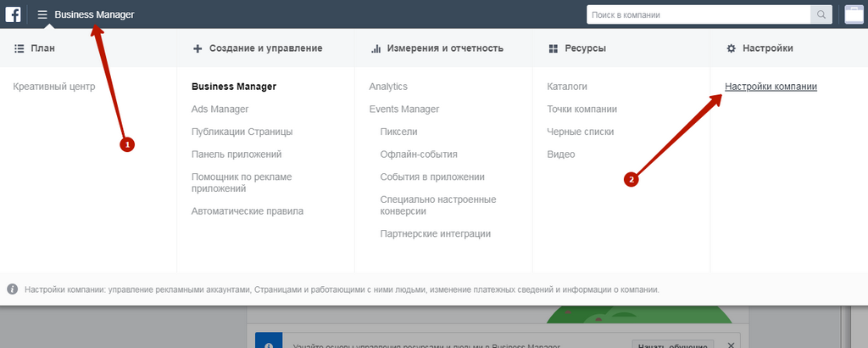
Task: Open the hamburger menu icon
Action: point(42,14)
